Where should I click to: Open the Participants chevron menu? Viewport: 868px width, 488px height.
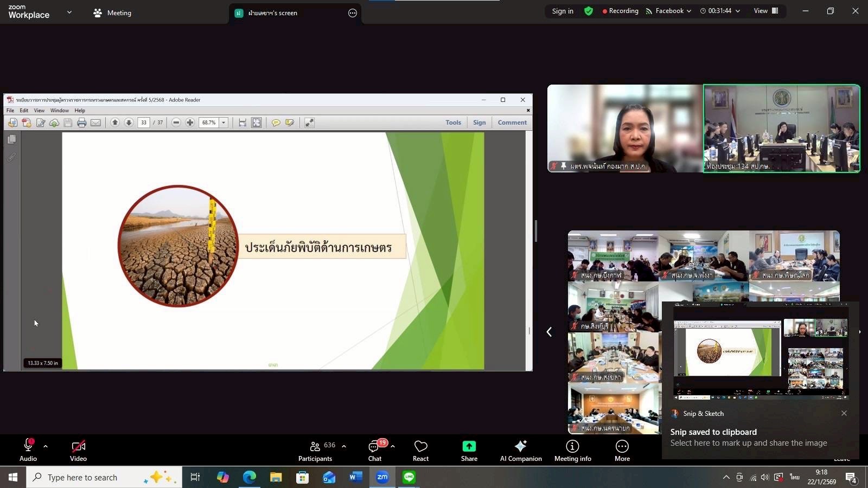tap(343, 446)
